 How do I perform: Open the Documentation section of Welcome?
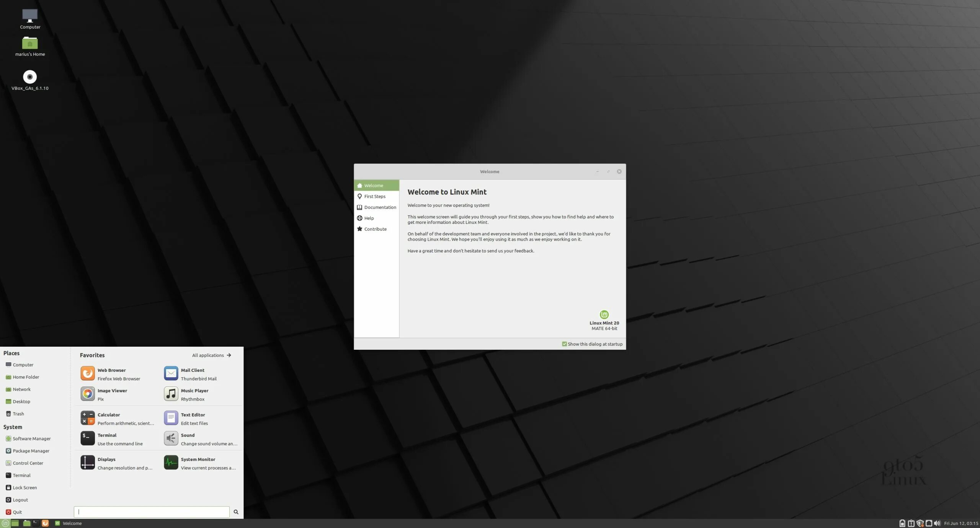tap(380, 207)
